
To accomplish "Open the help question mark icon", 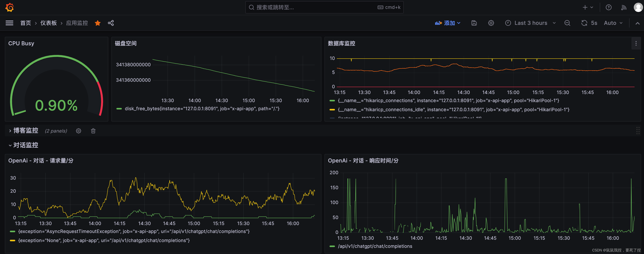I will point(608,8).
